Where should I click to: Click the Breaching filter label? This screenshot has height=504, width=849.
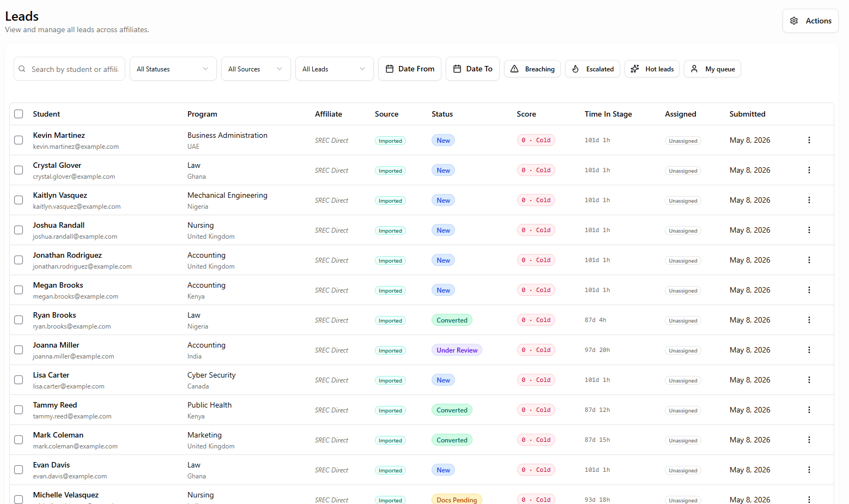pyautogui.click(x=539, y=69)
